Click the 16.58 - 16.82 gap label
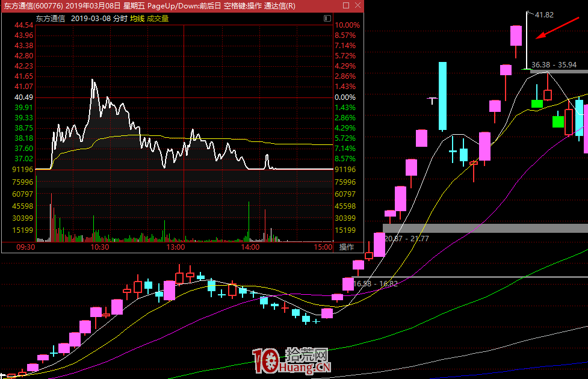 pyautogui.click(x=375, y=283)
